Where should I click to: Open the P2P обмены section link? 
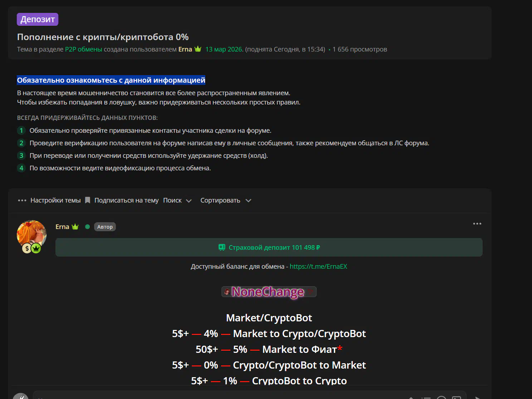(x=83, y=49)
